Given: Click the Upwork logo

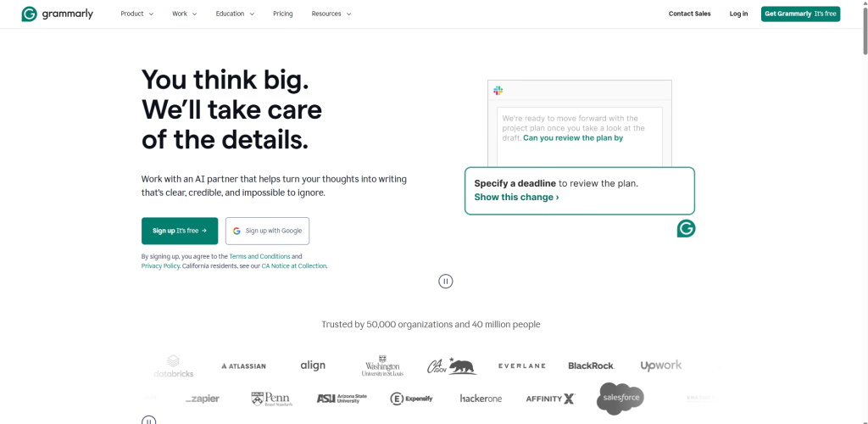Looking at the screenshot, I should (x=661, y=365).
